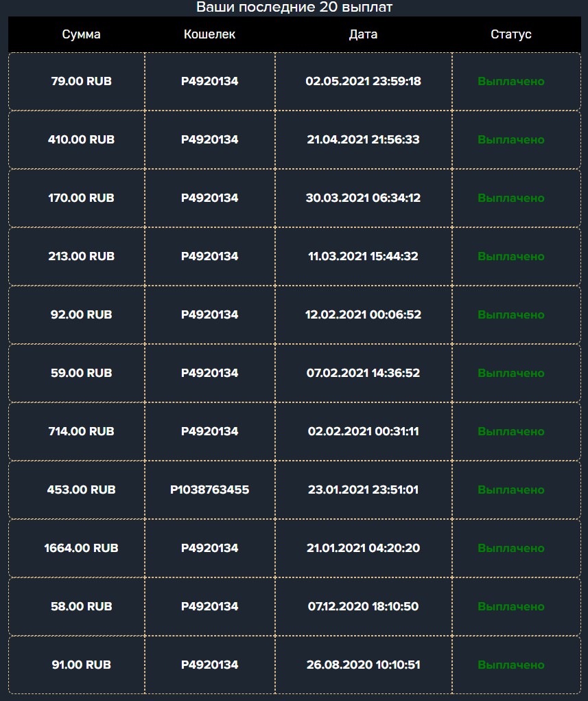Click the Дата column header
Screen dimensions: 588x701
click(x=363, y=34)
